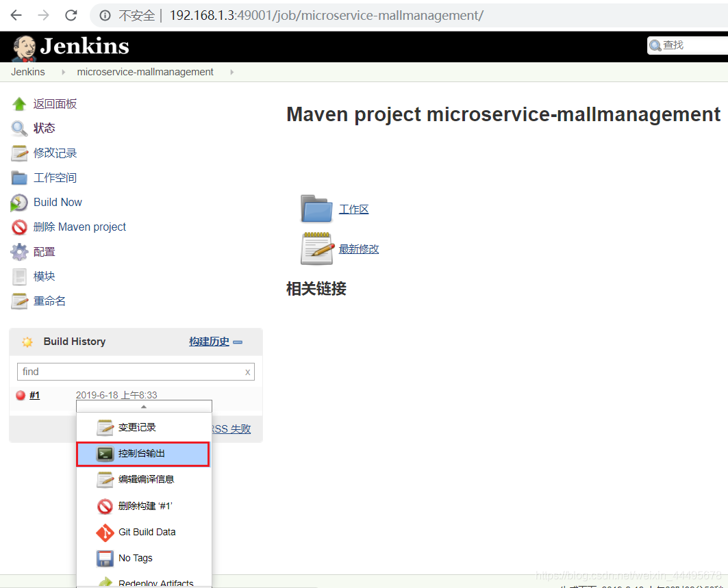Click the build timestamp 2019-6-18 上午8:33
The height and width of the screenshot is (588, 728).
[116, 395]
